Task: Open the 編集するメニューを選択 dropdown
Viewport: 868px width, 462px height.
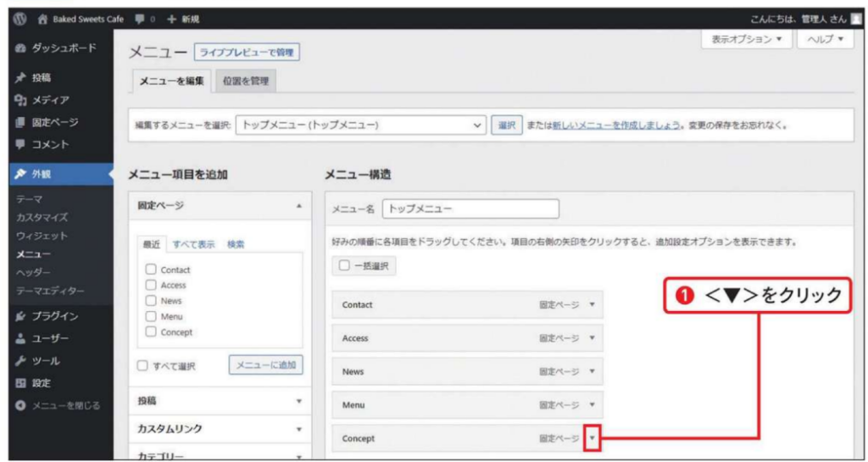Action: coord(362,125)
